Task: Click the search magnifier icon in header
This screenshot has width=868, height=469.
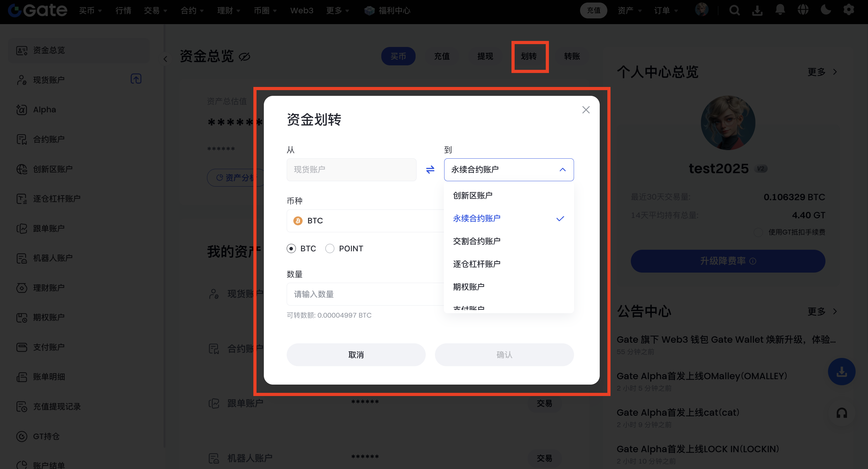Action: [734, 10]
